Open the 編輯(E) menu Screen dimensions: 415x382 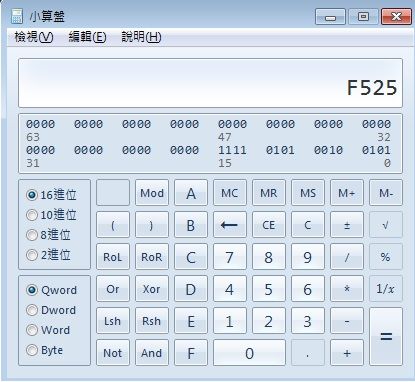click(87, 37)
